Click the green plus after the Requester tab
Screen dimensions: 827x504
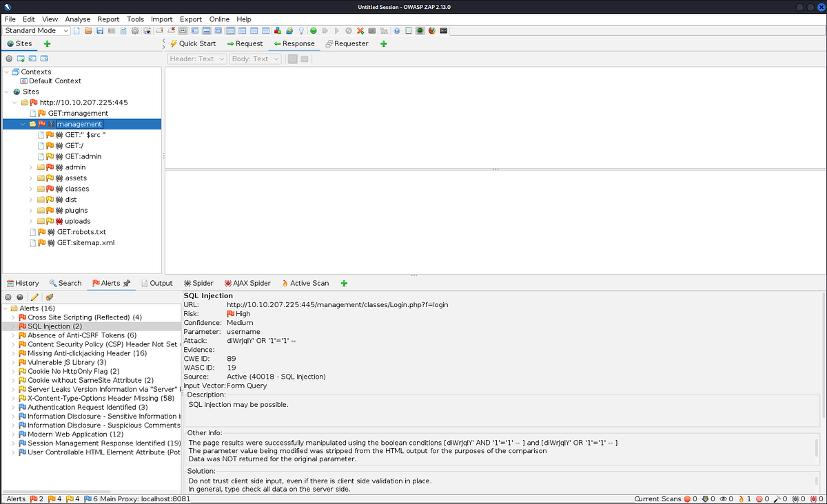click(384, 43)
